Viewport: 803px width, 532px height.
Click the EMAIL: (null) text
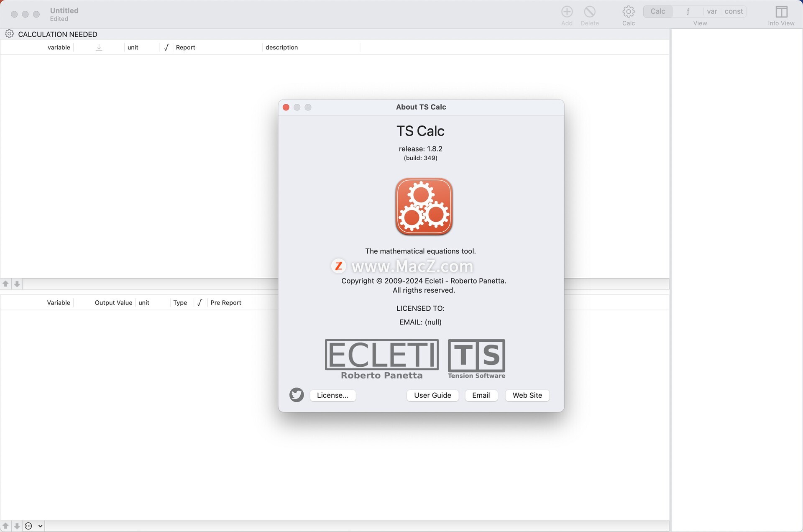click(420, 322)
